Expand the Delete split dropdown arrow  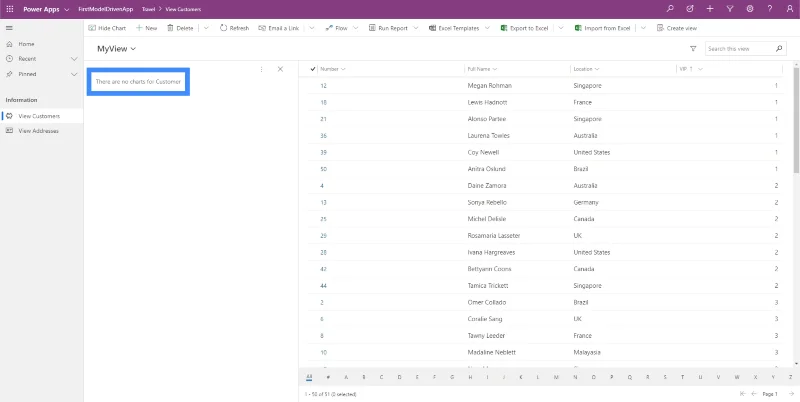(x=206, y=28)
